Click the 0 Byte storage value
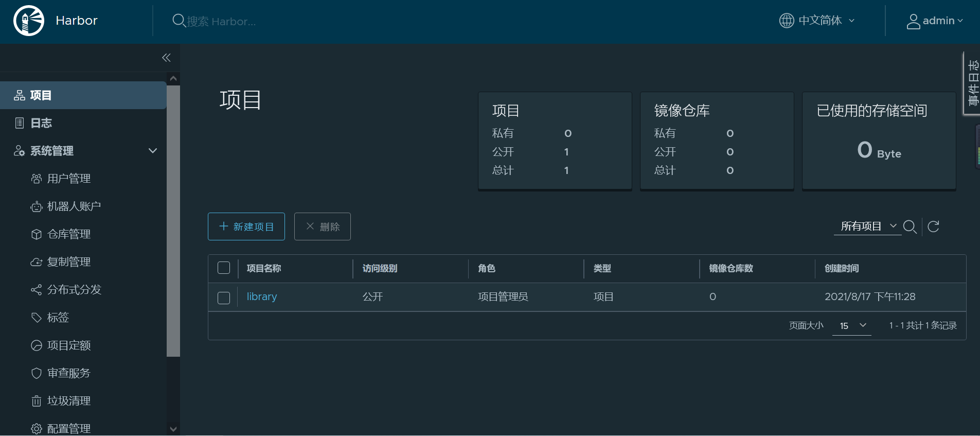Viewport: 980px width, 436px height. coord(879,150)
